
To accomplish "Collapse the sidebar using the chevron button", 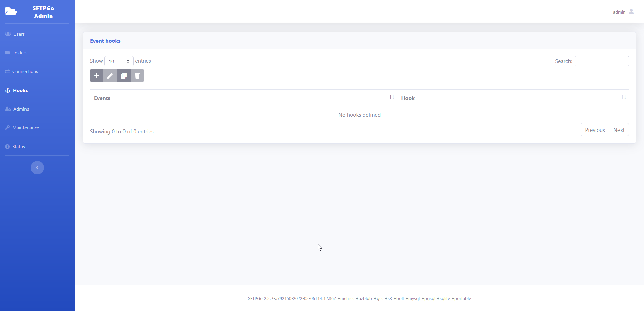I will 37,167.
